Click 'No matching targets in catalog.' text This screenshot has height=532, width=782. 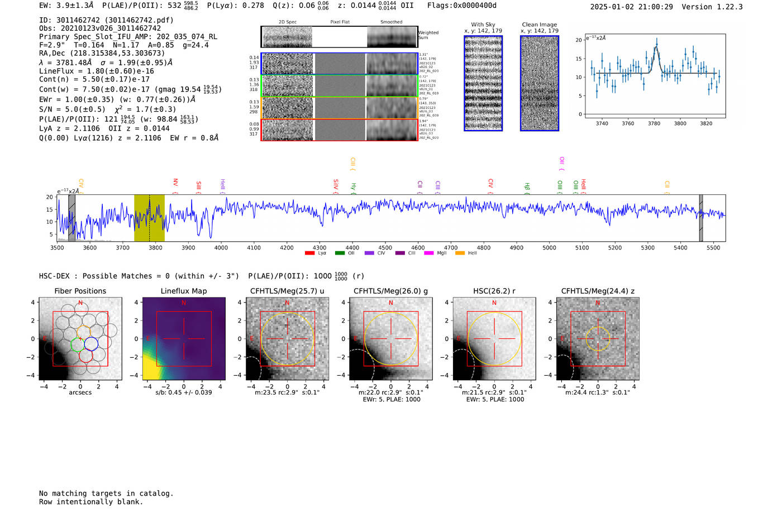click(106, 493)
